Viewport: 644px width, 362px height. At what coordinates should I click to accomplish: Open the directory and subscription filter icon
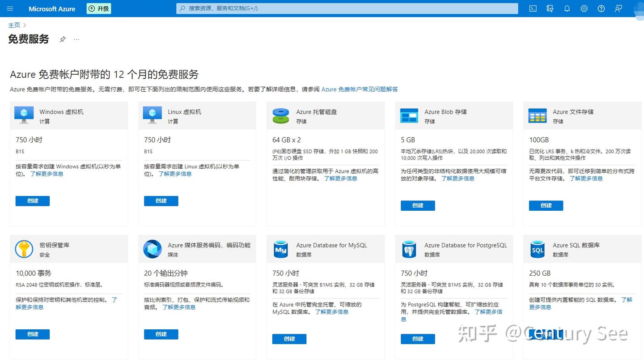pyautogui.click(x=550, y=9)
